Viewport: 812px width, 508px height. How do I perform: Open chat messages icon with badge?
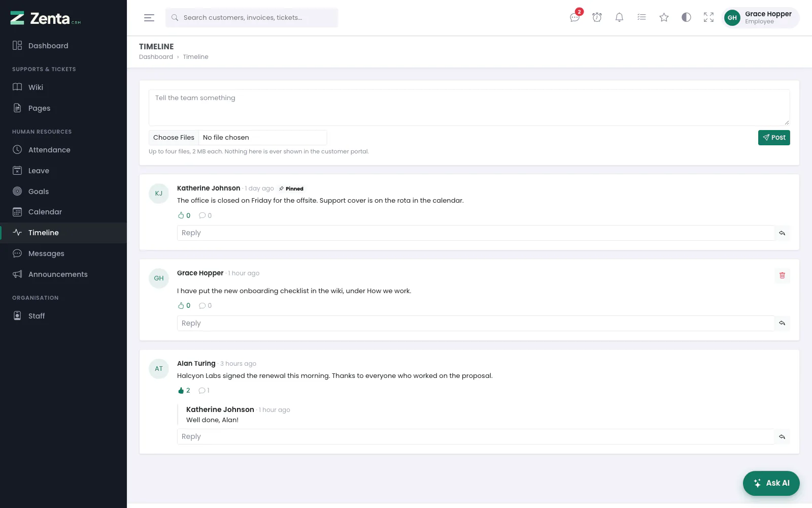point(575,17)
